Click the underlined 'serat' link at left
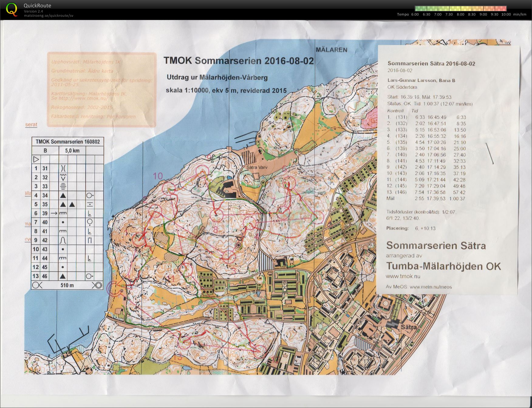The image size is (532, 408). coord(31,125)
